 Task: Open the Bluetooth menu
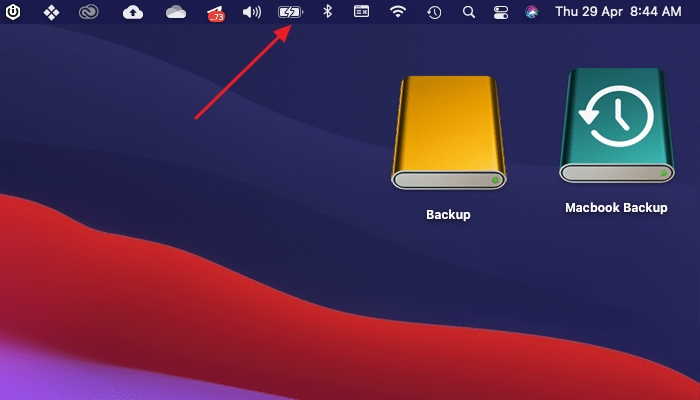[328, 12]
